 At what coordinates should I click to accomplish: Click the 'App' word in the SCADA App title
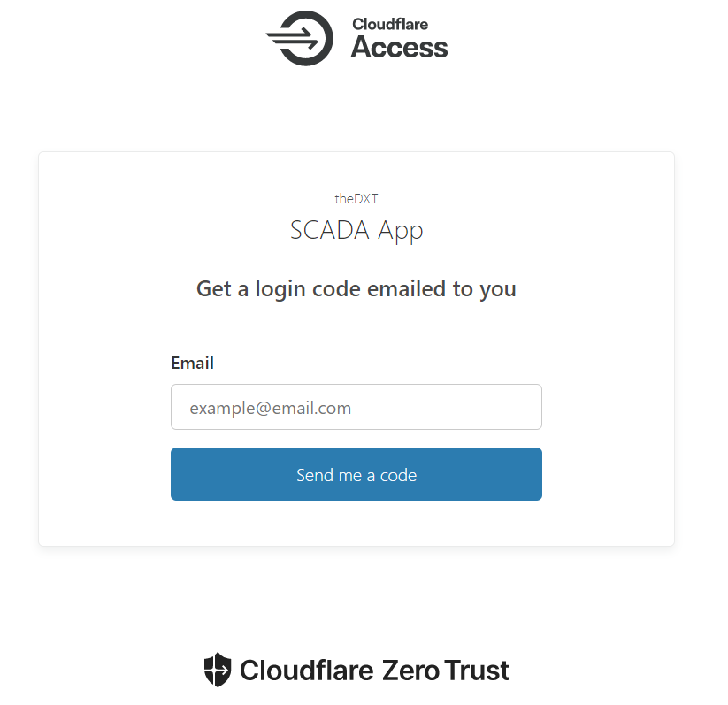point(400,231)
